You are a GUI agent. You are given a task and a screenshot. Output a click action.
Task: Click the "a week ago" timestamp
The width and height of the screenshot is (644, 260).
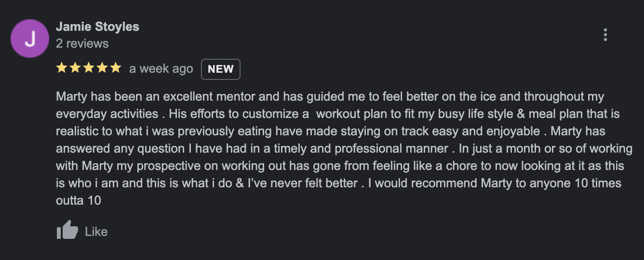point(161,69)
